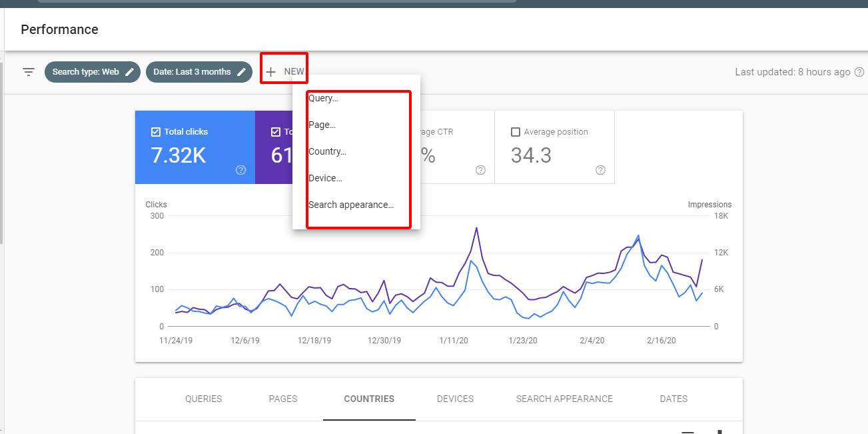Click help icon in Average position card
Screen dimensions: 868x434
coord(600,170)
